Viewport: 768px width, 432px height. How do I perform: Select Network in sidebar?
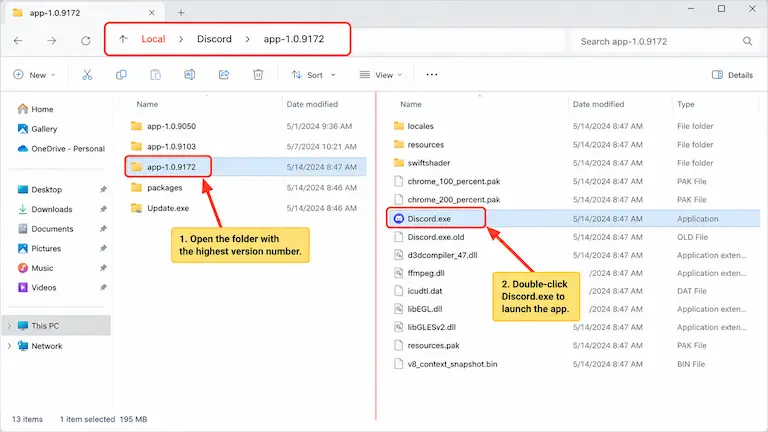click(47, 346)
